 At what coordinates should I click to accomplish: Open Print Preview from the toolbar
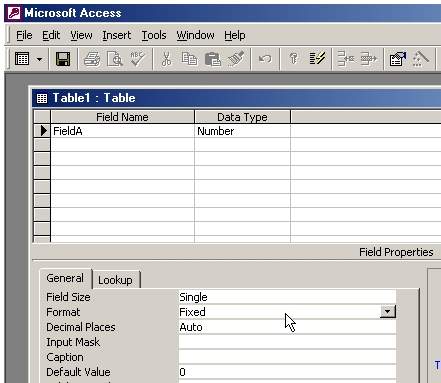[115, 59]
